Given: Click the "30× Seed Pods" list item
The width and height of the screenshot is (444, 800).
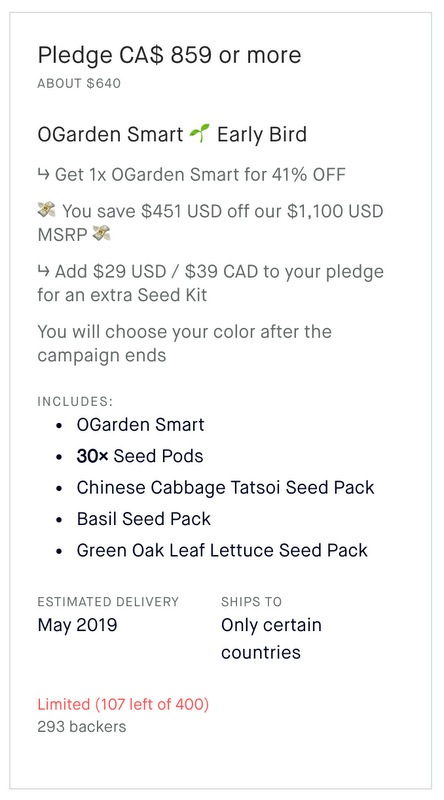Looking at the screenshot, I should (x=140, y=456).
